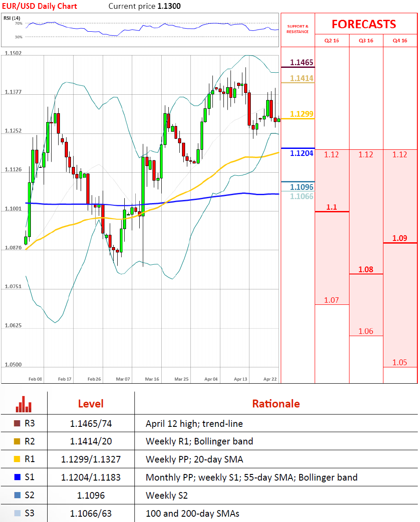
Task: Click the RSI (14) indicator label
Action: [11, 18]
